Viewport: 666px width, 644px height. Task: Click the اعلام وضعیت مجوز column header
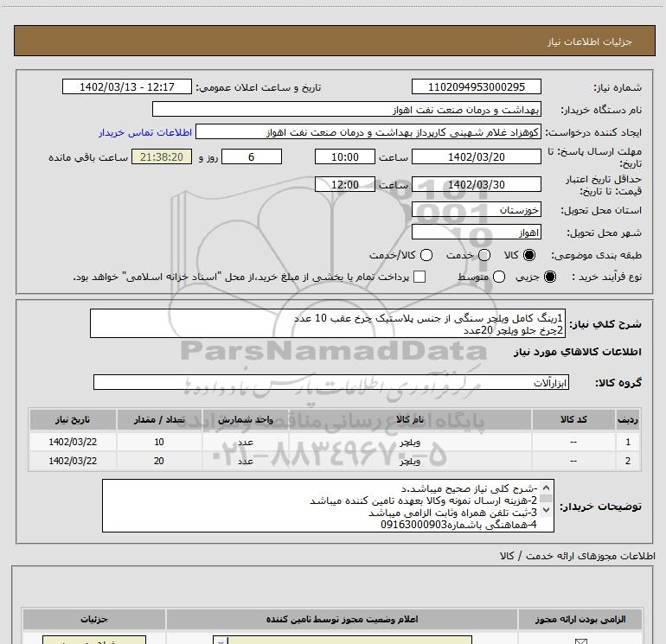342,620
